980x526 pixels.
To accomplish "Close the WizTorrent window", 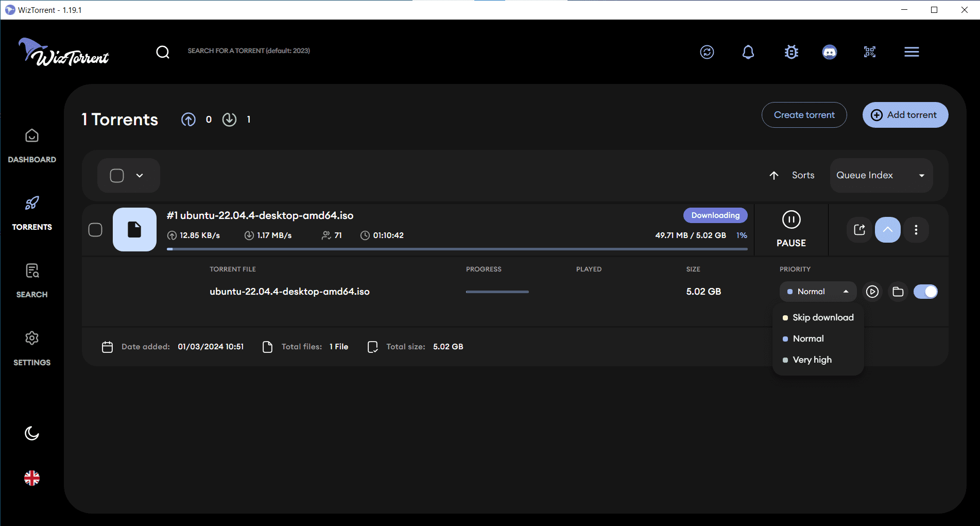I will (964, 10).
